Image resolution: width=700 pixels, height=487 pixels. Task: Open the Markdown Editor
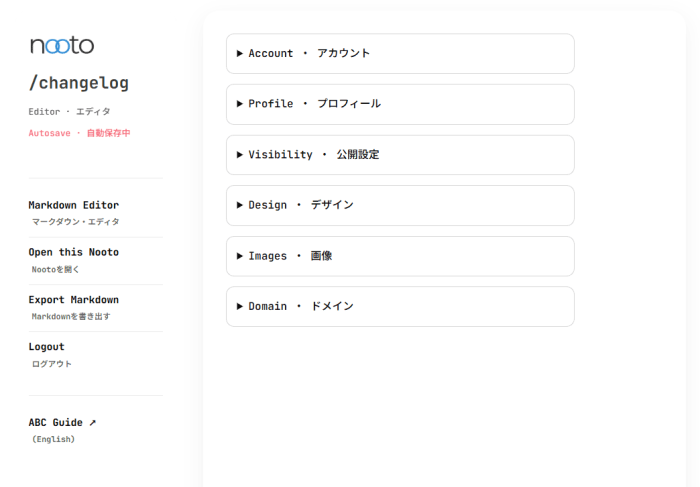[x=74, y=205]
